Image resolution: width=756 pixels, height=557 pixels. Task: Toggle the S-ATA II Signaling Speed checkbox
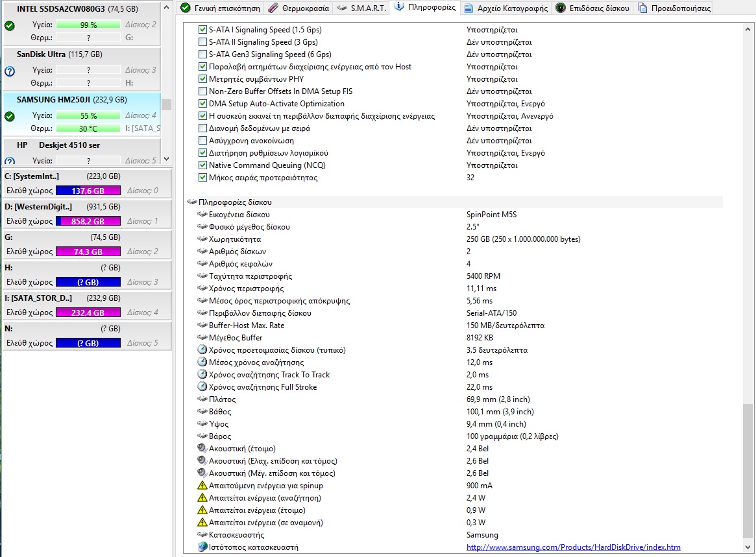click(x=203, y=42)
